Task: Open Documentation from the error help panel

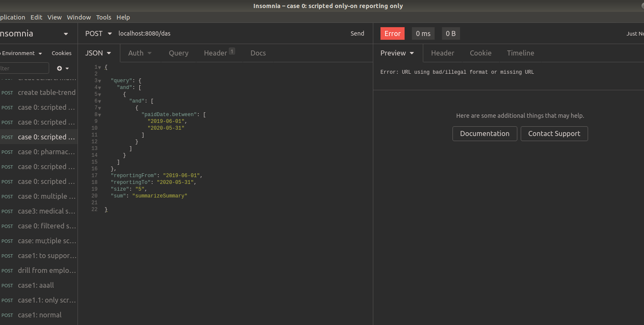Action: [484, 133]
